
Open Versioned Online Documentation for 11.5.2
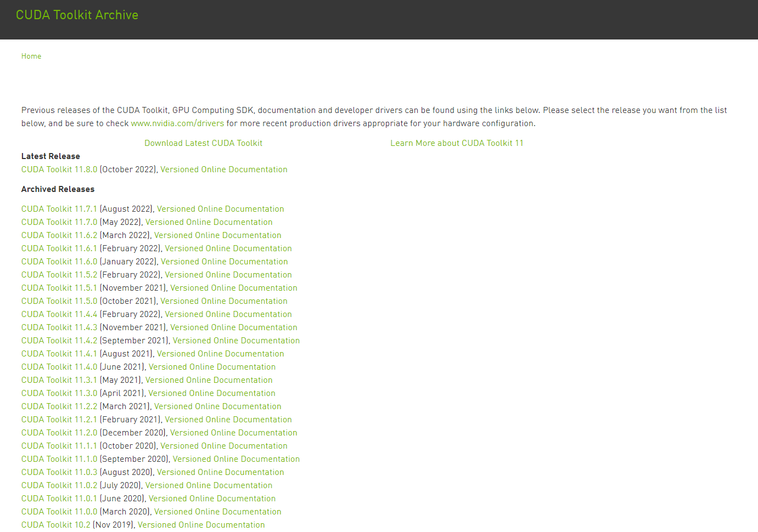click(228, 275)
